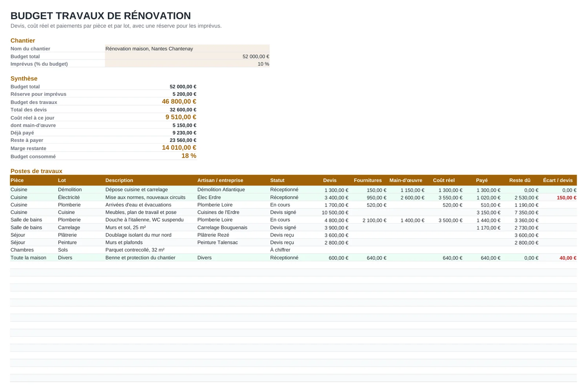The height and width of the screenshot is (392, 587).
Task: Click the red écart value 150,00 €
Action: tap(566, 198)
